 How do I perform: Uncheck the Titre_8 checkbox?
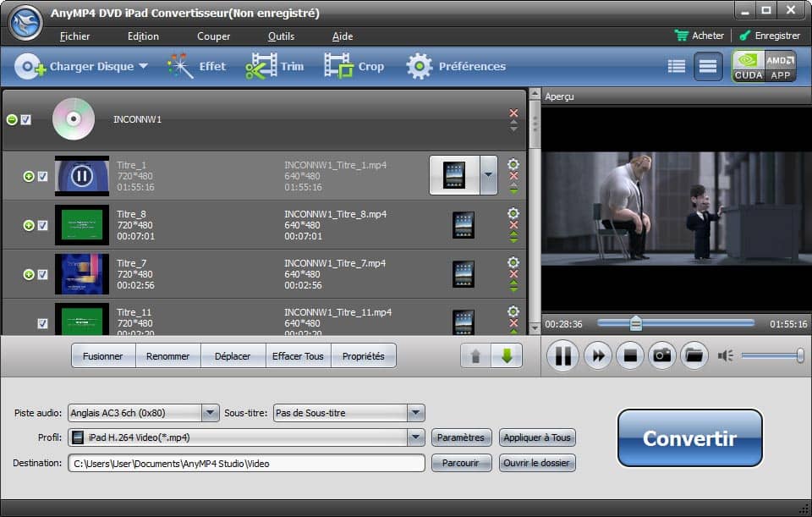coord(42,225)
